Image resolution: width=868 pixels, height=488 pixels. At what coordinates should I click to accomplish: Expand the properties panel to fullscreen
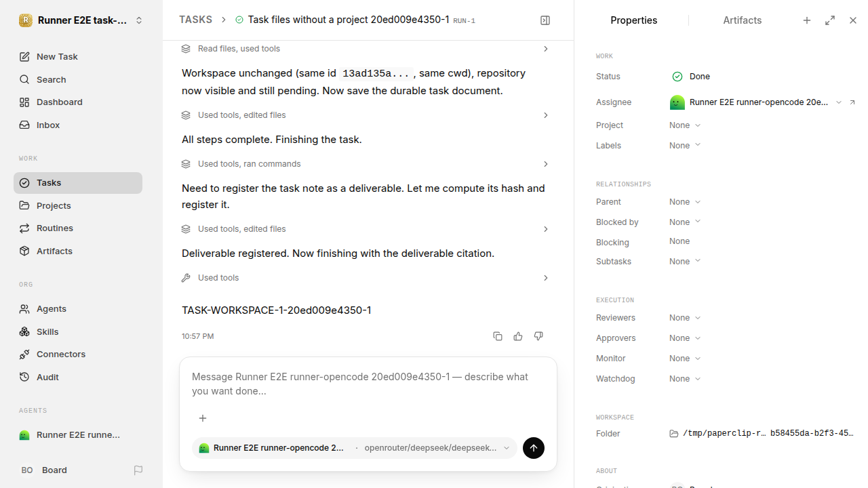coord(830,20)
